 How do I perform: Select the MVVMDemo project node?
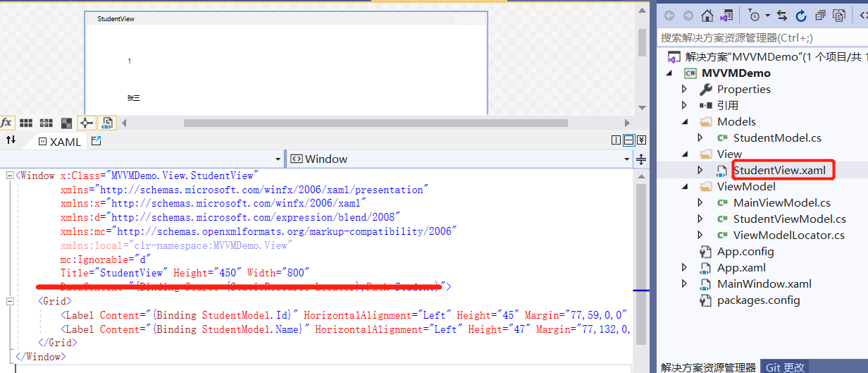[x=736, y=73]
